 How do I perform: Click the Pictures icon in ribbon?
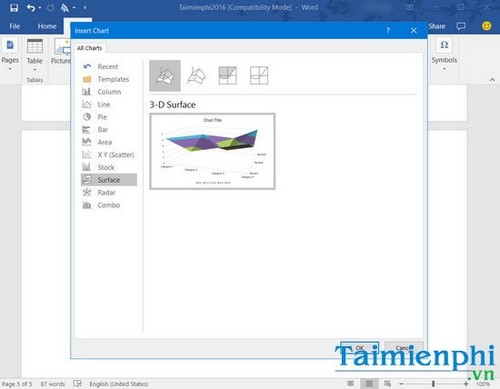coord(62,47)
